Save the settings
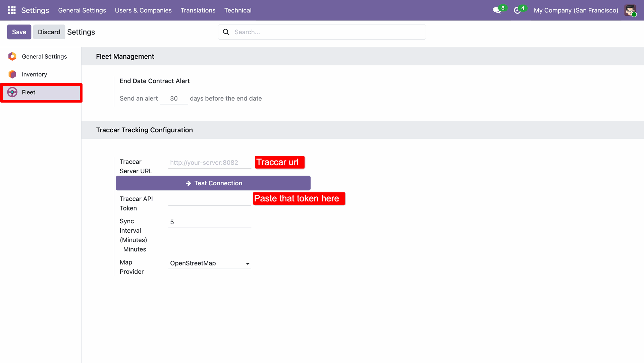Image resolution: width=644 pixels, height=363 pixels. [19, 32]
